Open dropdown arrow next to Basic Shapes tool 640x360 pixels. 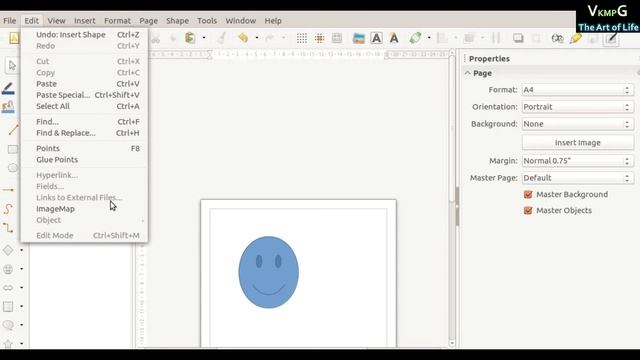[22, 250]
